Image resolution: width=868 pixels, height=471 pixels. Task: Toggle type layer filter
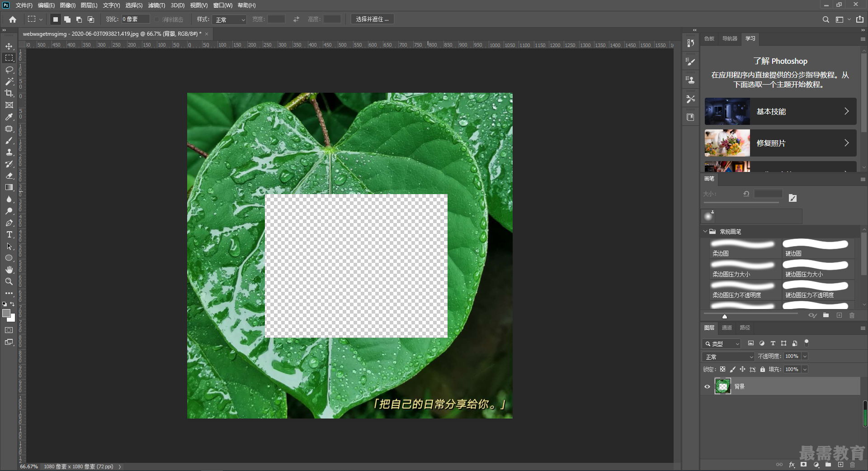coord(773,343)
